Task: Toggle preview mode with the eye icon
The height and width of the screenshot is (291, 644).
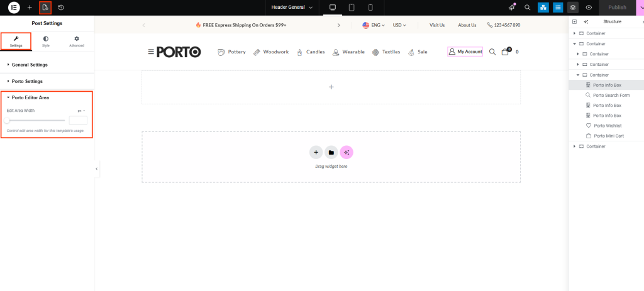Action: coord(589,8)
